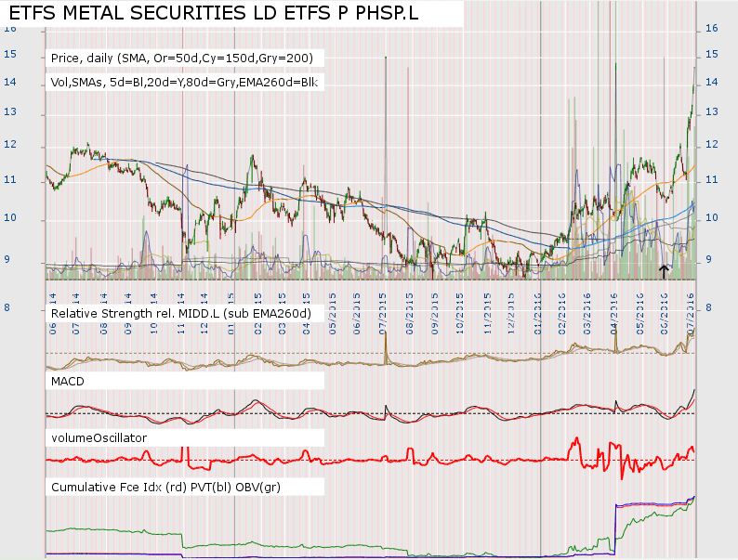
Task: Click the 06/2015 date label
Action: (x=356, y=314)
